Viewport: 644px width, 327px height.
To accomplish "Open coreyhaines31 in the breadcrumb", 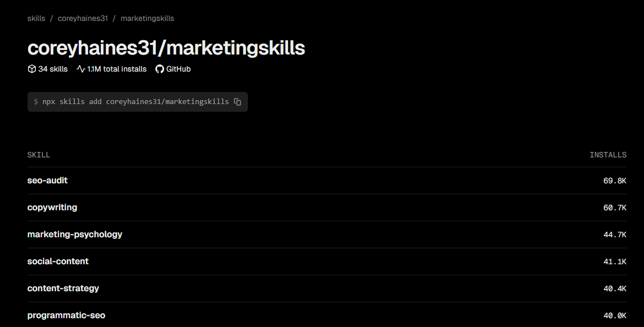I will [x=83, y=19].
